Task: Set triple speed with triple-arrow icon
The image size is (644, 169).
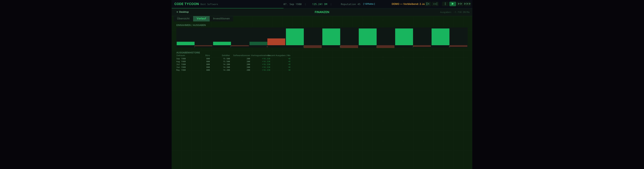Action: (x=467, y=4)
